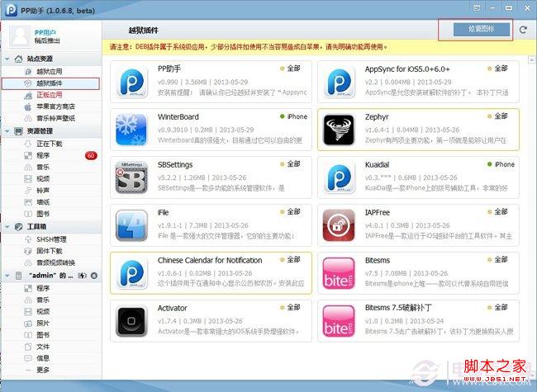Screen dimensions: 537x392
Task: Click the IAPFree lock icon
Action: pyautogui.click(x=339, y=225)
